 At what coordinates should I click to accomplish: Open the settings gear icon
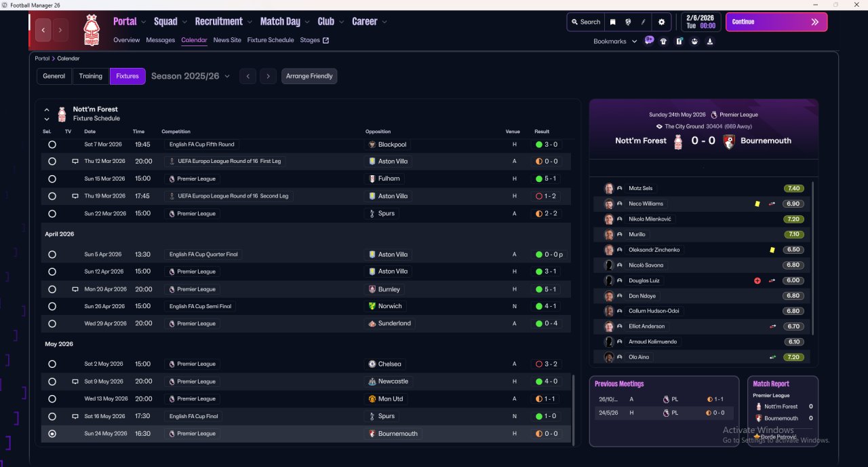(662, 22)
